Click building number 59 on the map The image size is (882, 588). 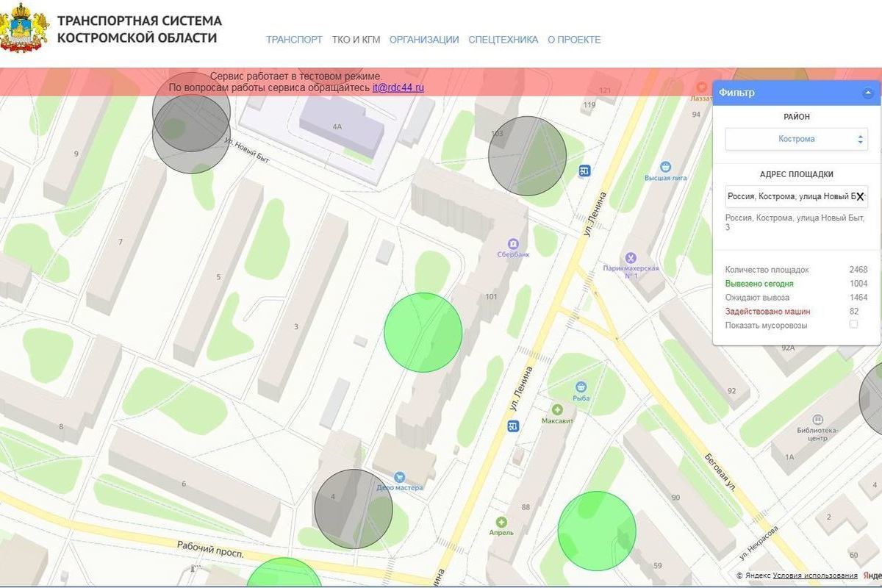pos(657,565)
